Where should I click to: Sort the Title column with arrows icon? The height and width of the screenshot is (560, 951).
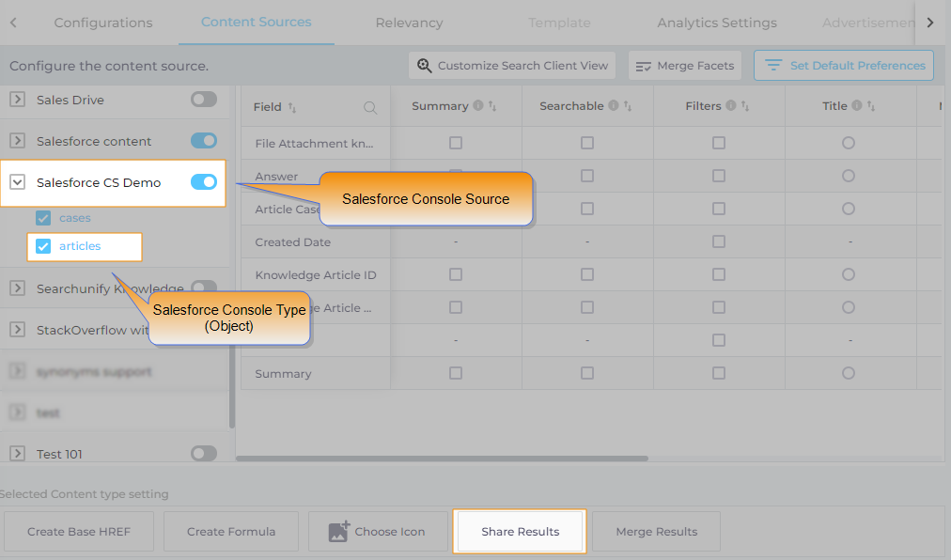[868, 106]
